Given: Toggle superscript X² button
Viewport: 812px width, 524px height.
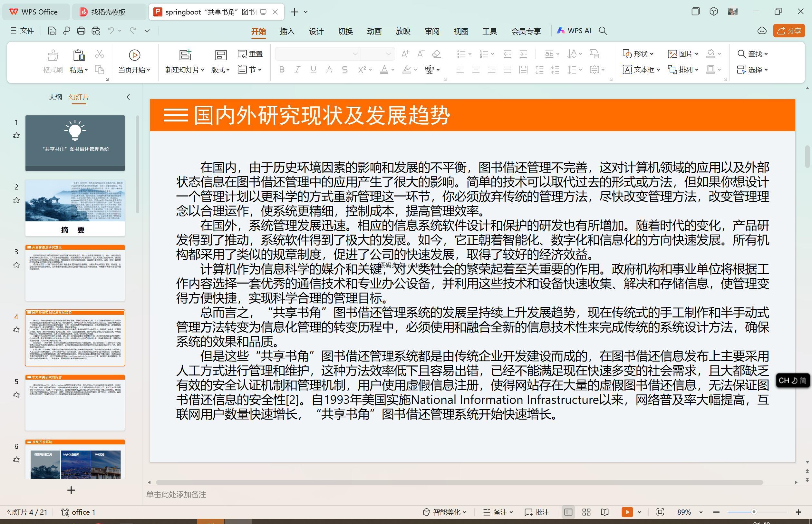Looking at the screenshot, I should click(x=362, y=70).
